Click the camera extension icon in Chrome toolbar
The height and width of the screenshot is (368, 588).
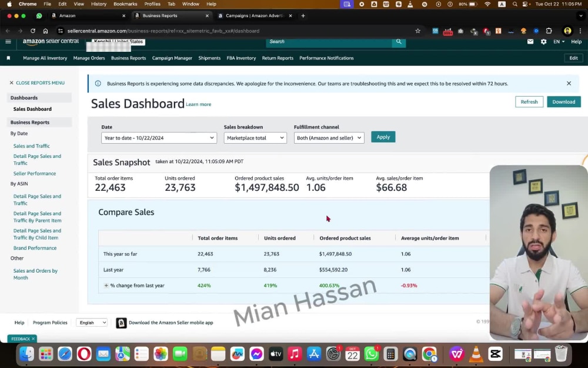coord(460,31)
